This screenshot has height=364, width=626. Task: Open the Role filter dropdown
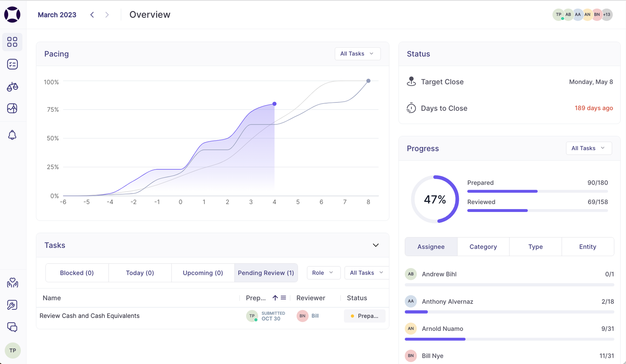[x=323, y=273]
